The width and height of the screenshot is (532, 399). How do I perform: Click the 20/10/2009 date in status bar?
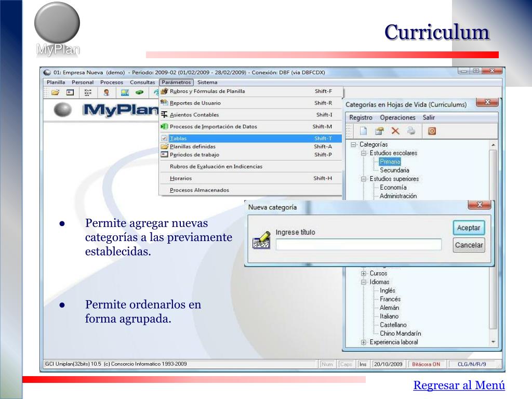[x=388, y=364]
